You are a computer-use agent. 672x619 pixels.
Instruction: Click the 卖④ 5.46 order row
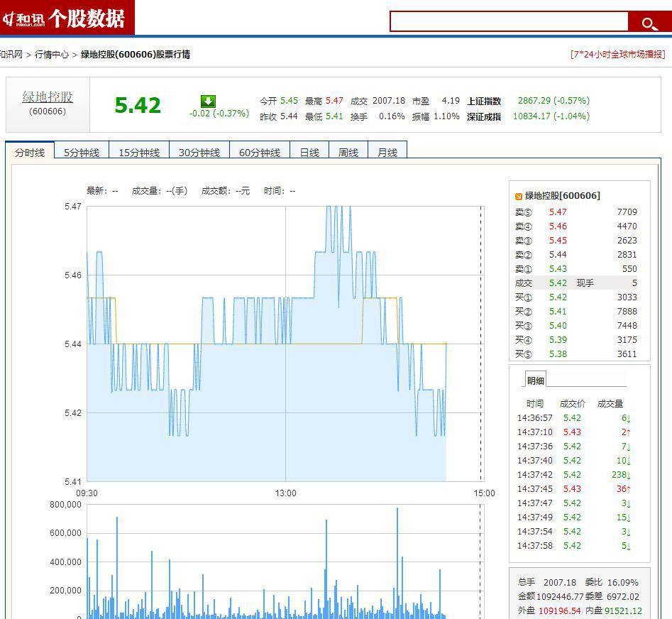(x=576, y=226)
